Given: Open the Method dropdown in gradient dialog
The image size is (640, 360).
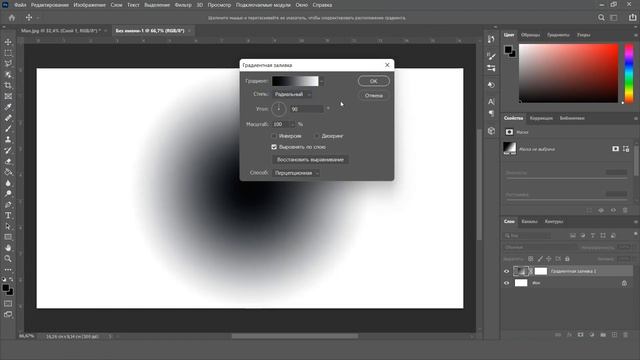Looking at the screenshot, I should (296, 173).
